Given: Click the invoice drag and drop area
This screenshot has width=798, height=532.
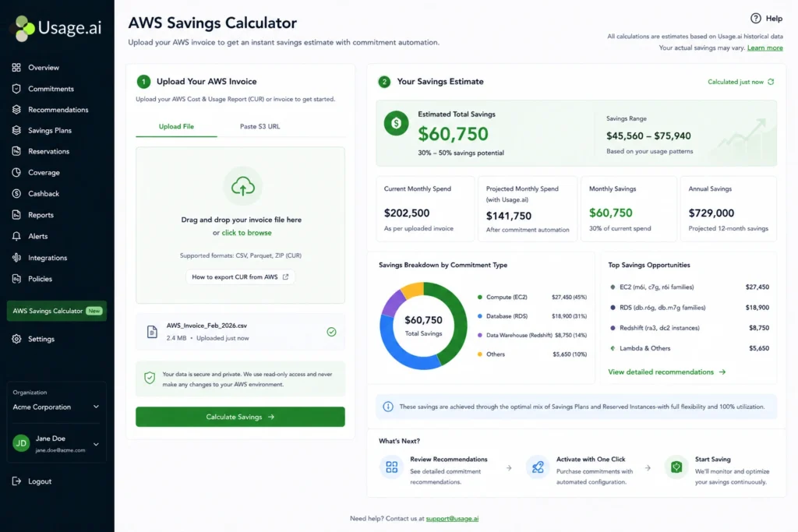Looking at the screenshot, I should point(240,225).
